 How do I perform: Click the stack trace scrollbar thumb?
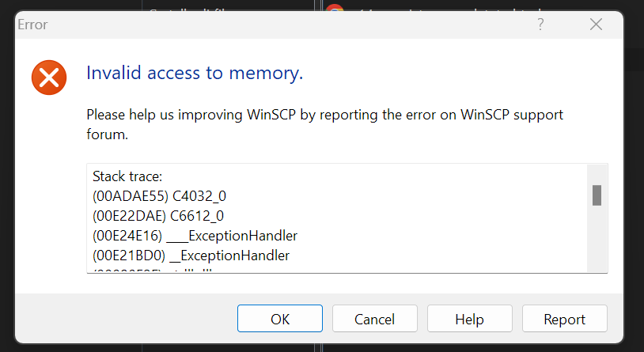point(597,195)
